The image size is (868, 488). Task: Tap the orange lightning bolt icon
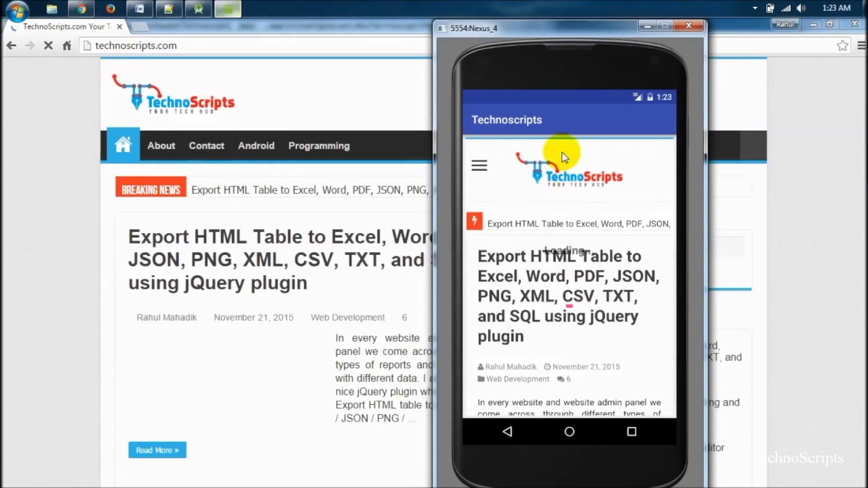pyautogui.click(x=474, y=221)
